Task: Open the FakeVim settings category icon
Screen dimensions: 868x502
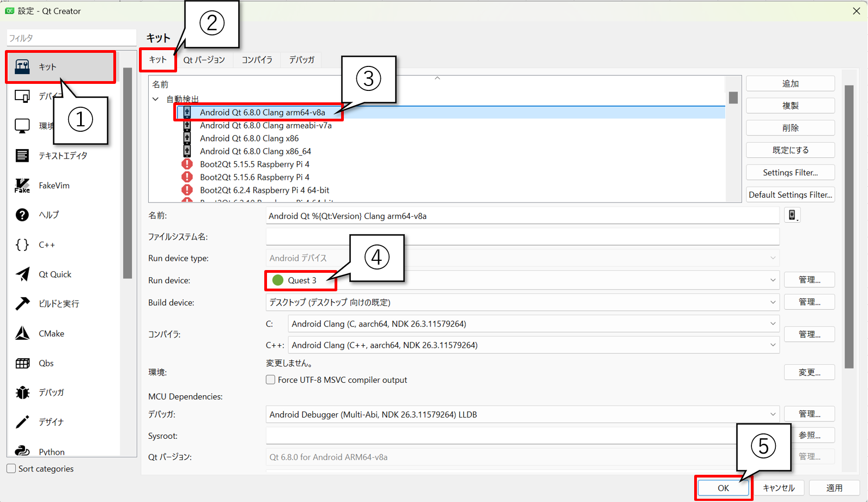Action: (22, 186)
